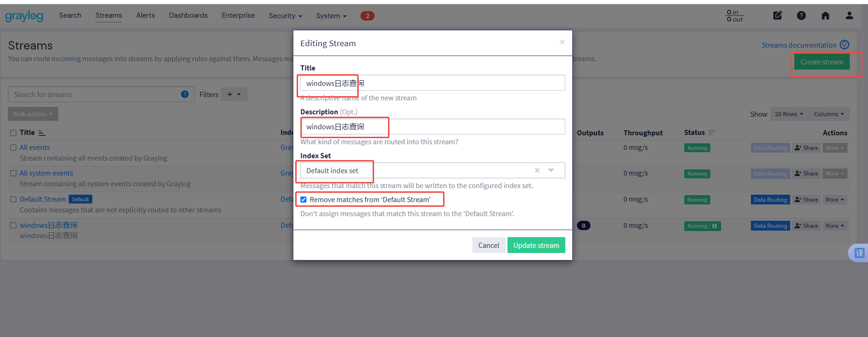The width and height of the screenshot is (868, 337).
Task: Clear the Index Set selection X
Action: (x=537, y=170)
